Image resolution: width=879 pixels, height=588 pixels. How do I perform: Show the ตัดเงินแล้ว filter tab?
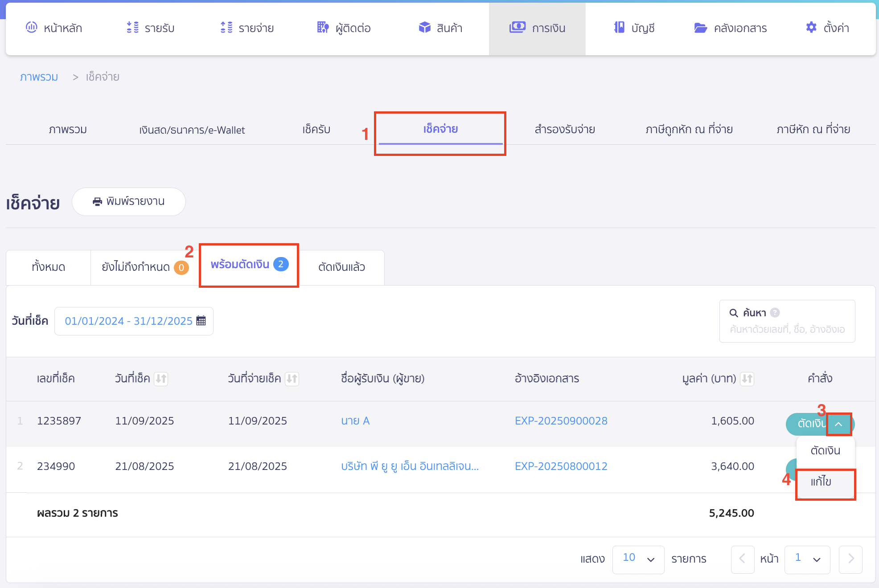point(341,267)
